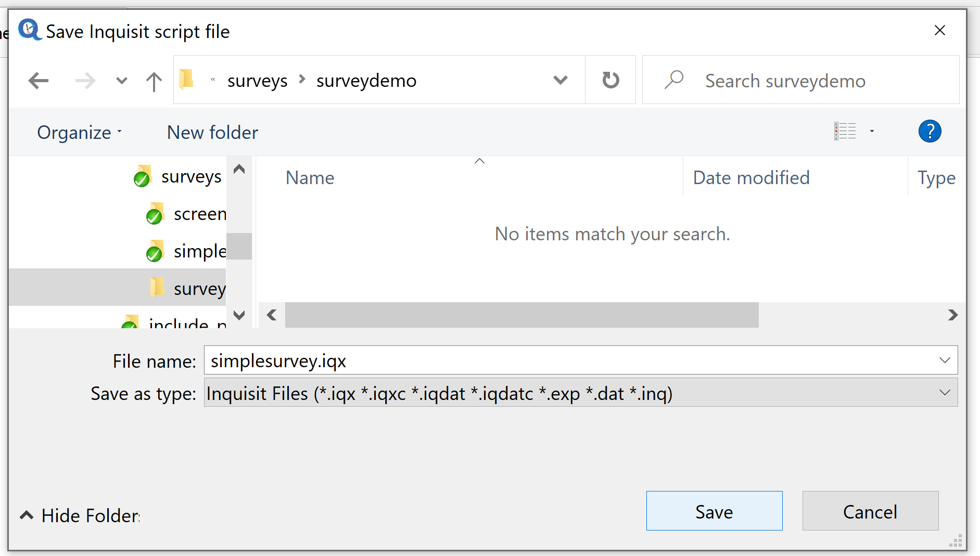Viewport: 980px width, 556px height.
Task: Close the Save Inquisit script file dialog
Action: (x=939, y=31)
